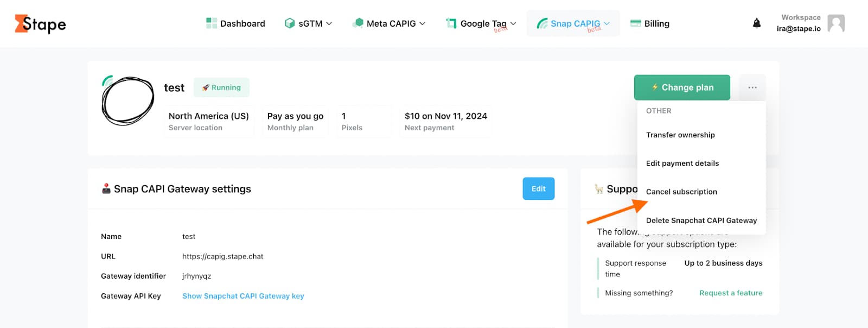Image resolution: width=868 pixels, height=328 pixels.
Task: Choose Edit payment details
Action: pos(682,163)
